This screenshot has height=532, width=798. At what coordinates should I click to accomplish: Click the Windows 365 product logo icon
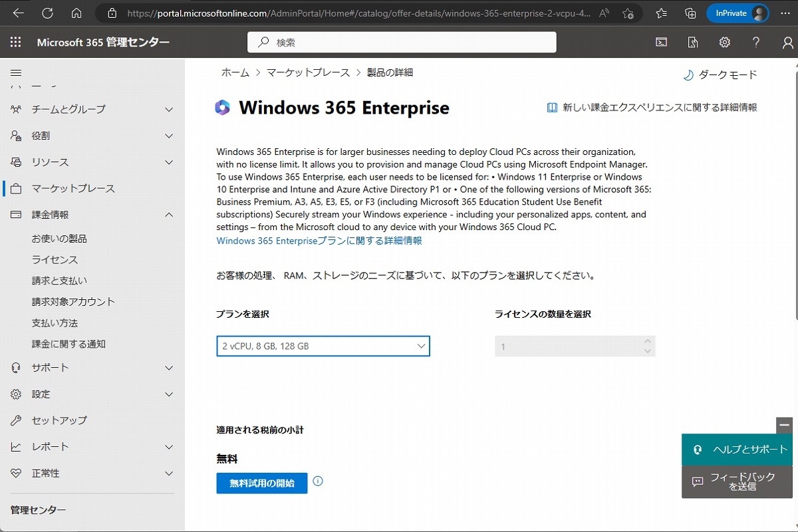click(223, 108)
